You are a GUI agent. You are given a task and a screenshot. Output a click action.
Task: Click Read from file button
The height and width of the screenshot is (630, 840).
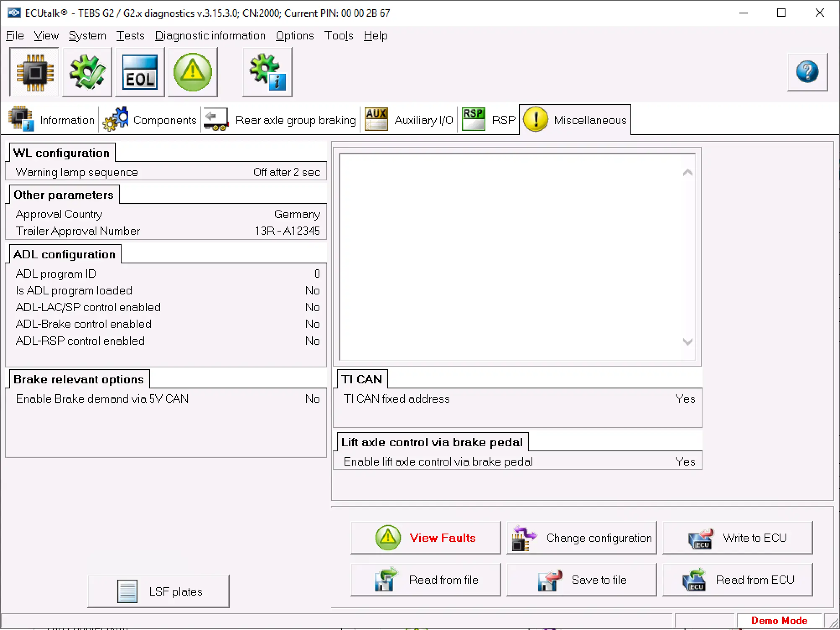click(x=425, y=580)
